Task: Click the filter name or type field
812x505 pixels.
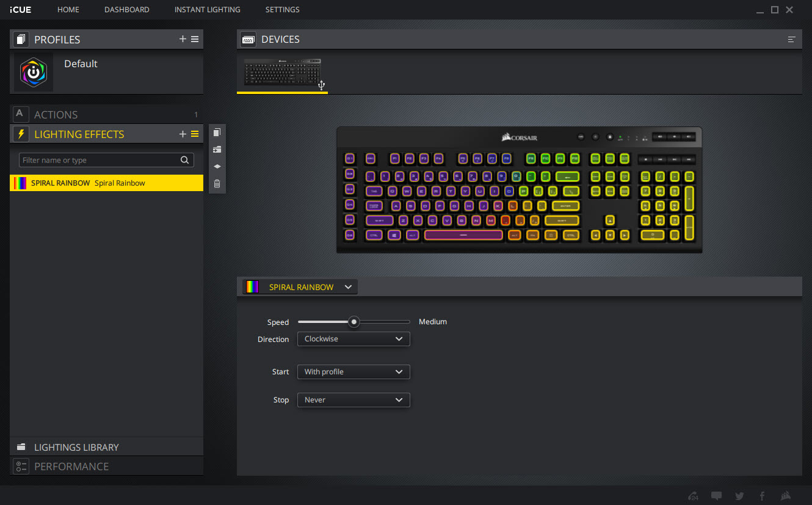Action: coord(106,160)
